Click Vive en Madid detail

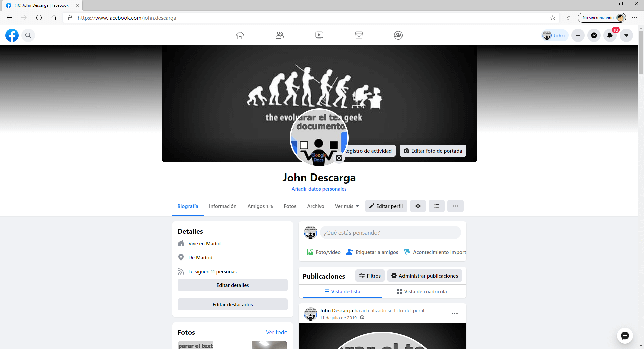(204, 244)
